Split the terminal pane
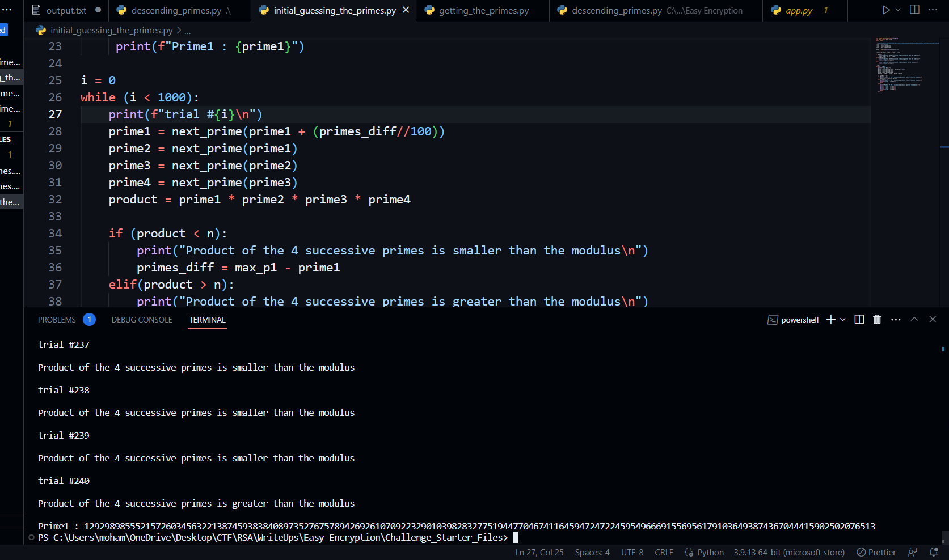 pos(858,319)
